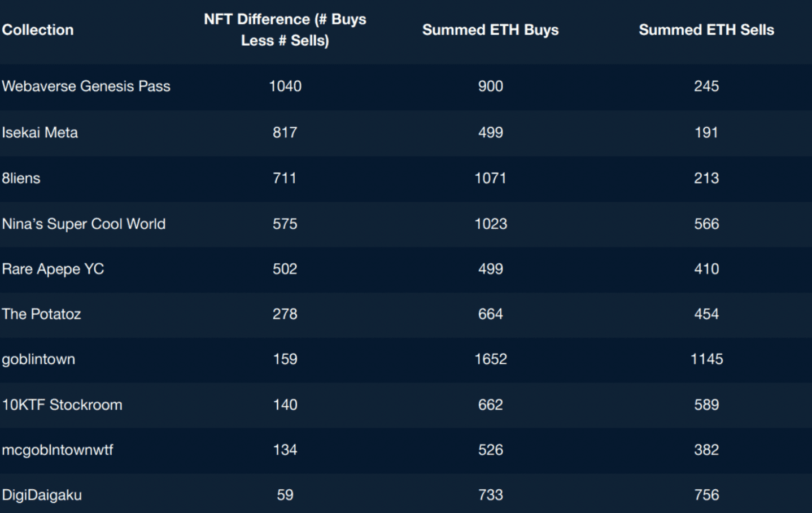This screenshot has width=812, height=513.
Task: Click the Isekai Meta collection name
Action: (x=40, y=133)
